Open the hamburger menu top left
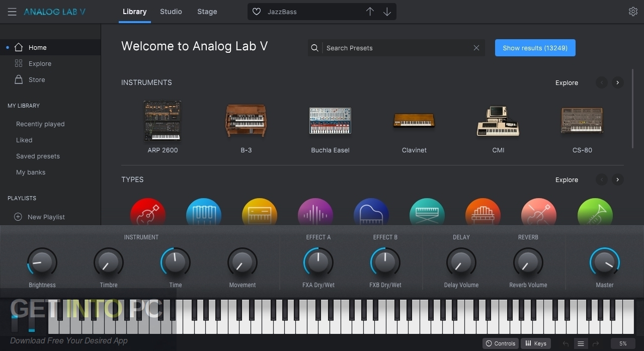644x351 pixels. pyautogui.click(x=12, y=12)
